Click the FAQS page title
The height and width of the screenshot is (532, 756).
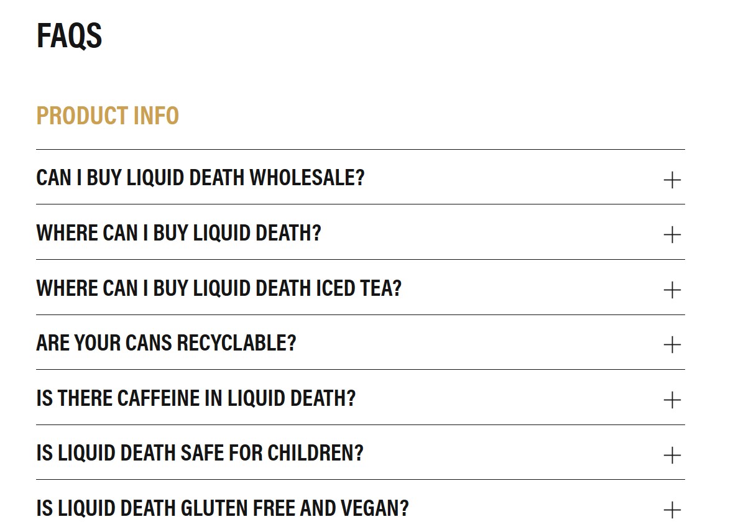[x=69, y=35]
